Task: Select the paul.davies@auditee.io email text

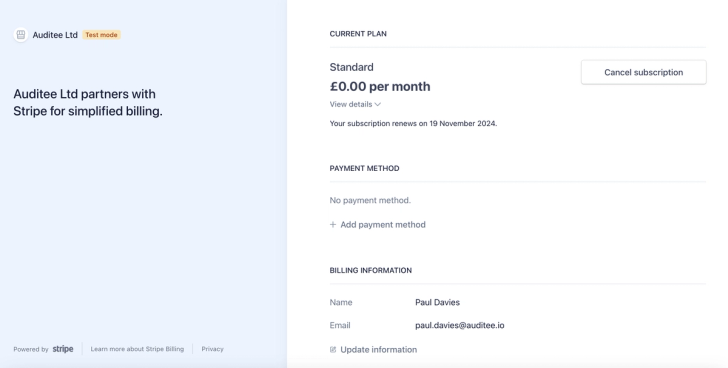Action: [x=460, y=325]
